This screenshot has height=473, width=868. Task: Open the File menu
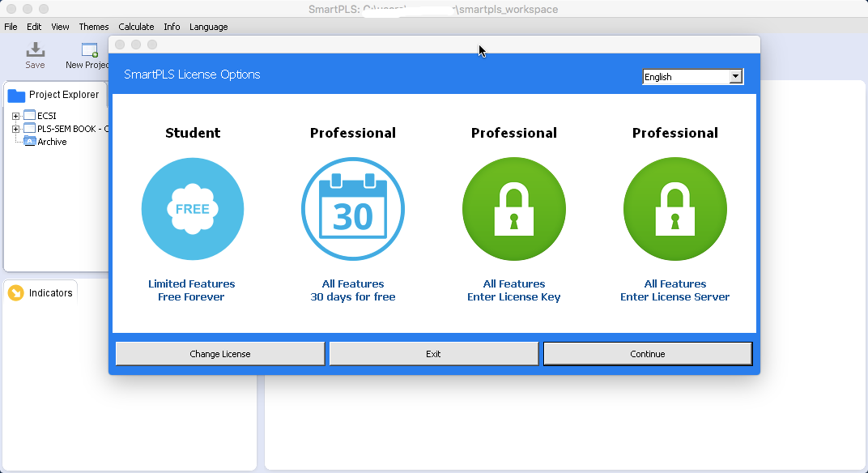[11, 27]
